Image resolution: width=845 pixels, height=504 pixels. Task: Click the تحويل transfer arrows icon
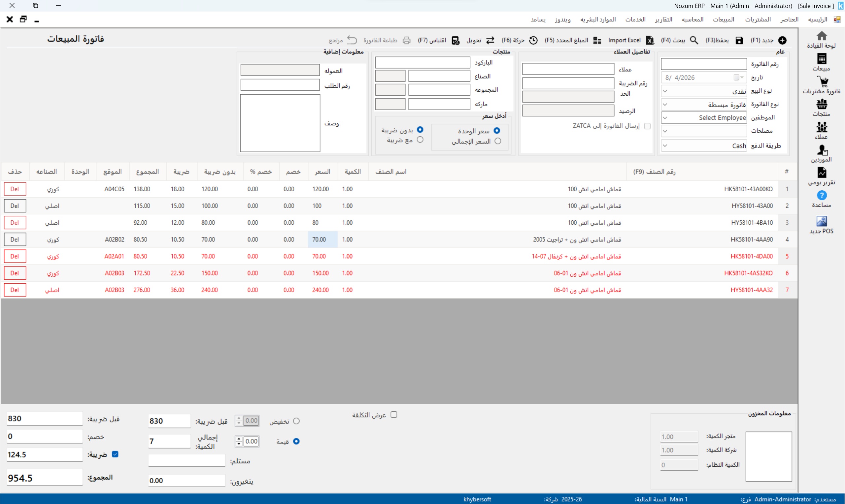(x=490, y=41)
